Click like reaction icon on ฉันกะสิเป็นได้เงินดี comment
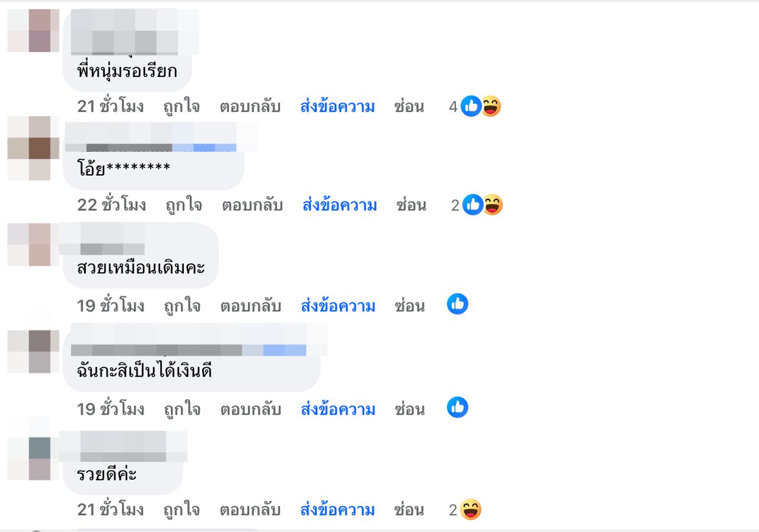This screenshot has width=759, height=532. [x=457, y=407]
